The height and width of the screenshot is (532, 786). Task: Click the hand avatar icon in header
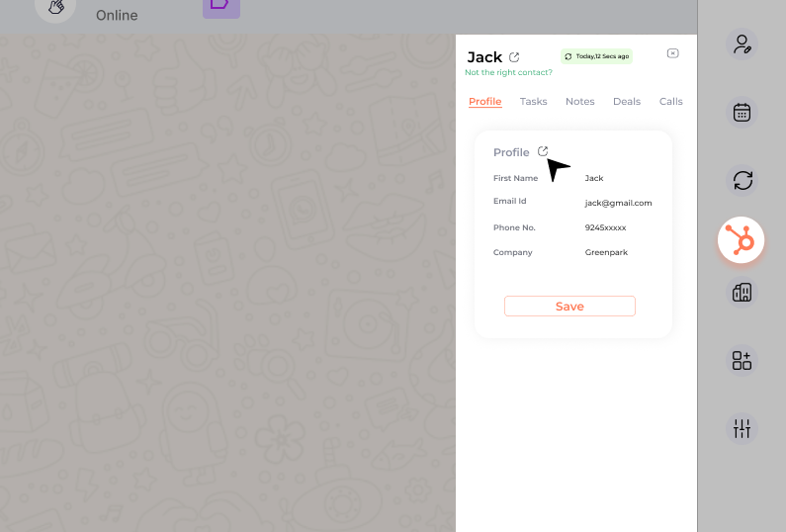[55, 8]
